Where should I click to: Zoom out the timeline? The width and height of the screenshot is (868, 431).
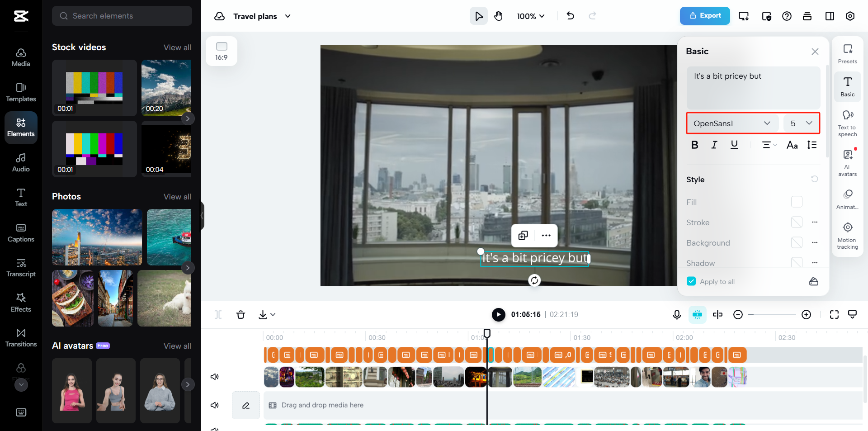tap(738, 315)
